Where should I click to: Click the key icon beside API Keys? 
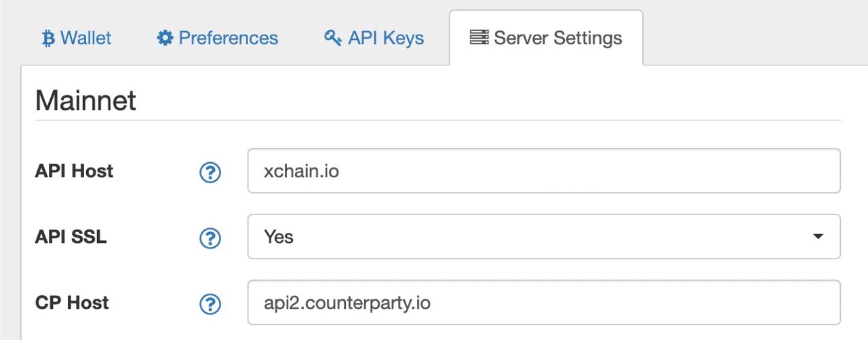point(332,37)
